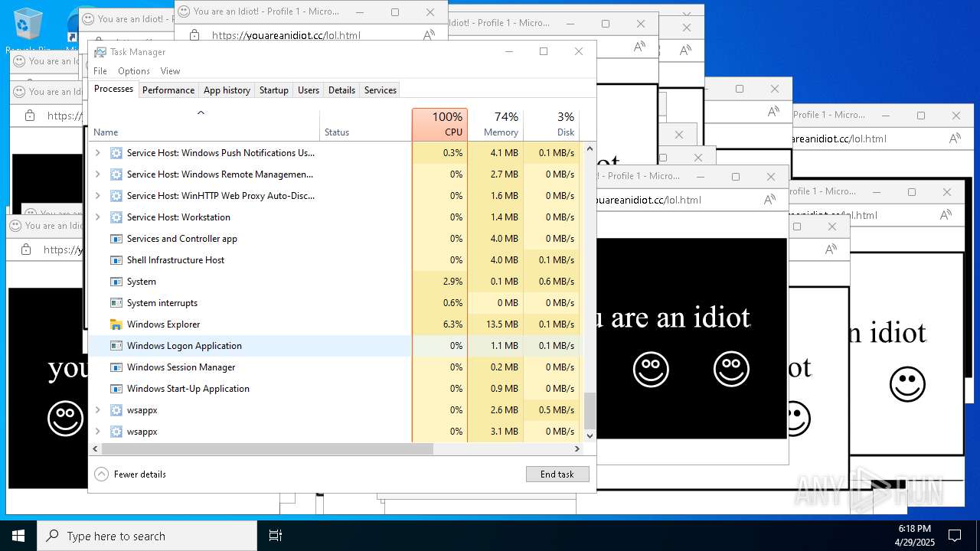This screenshot has height=551, width=980.
Task: Sort by CPU column header
Action: click(x=439, y=125)
